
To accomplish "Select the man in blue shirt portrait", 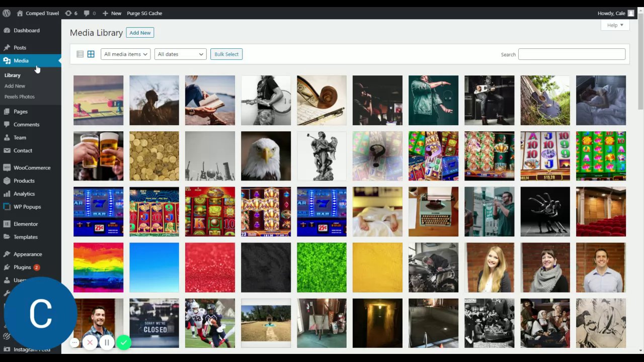I will point(601,267).
